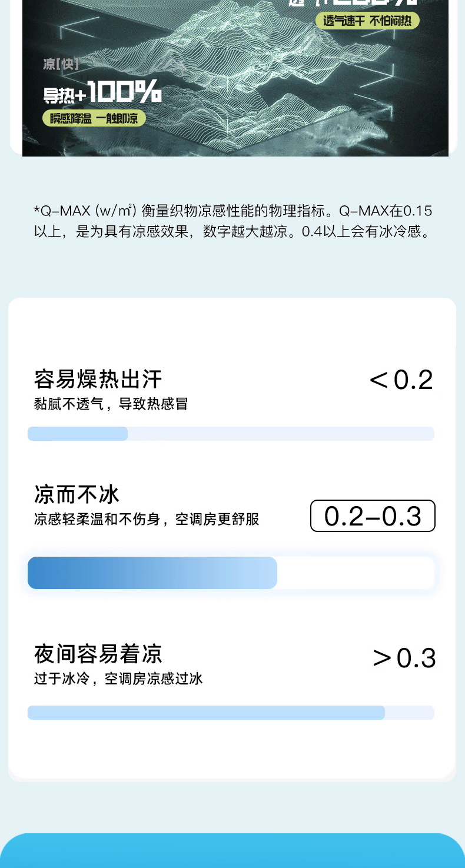
Task: Click the green "透气速干 不怕闷热" badge
Action: coord(368,21)
